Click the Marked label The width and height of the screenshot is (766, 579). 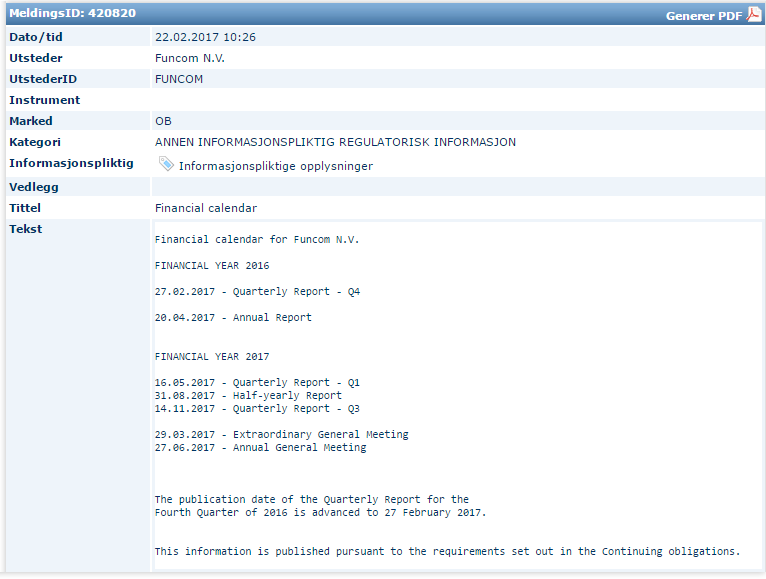(31, 121)
